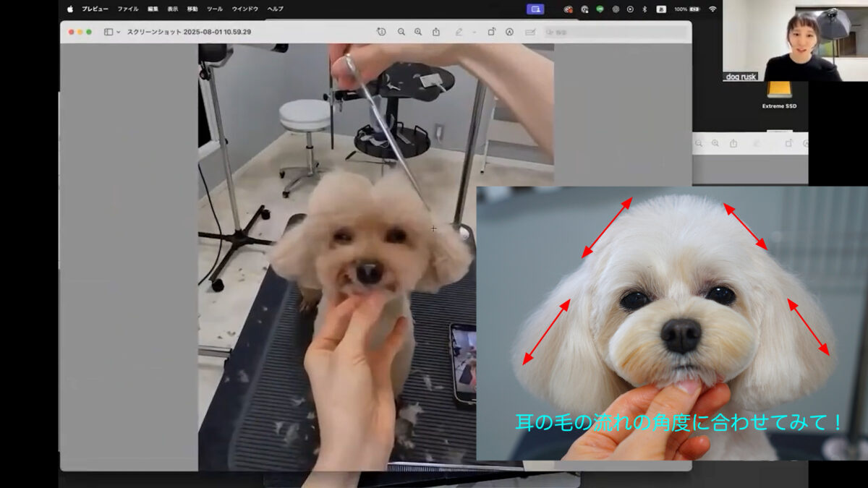Click the zoom out magnifier icon
Image resolution: width=868 pixels, height=488 pixels.
pyautogui.click(x=401, y=32)
